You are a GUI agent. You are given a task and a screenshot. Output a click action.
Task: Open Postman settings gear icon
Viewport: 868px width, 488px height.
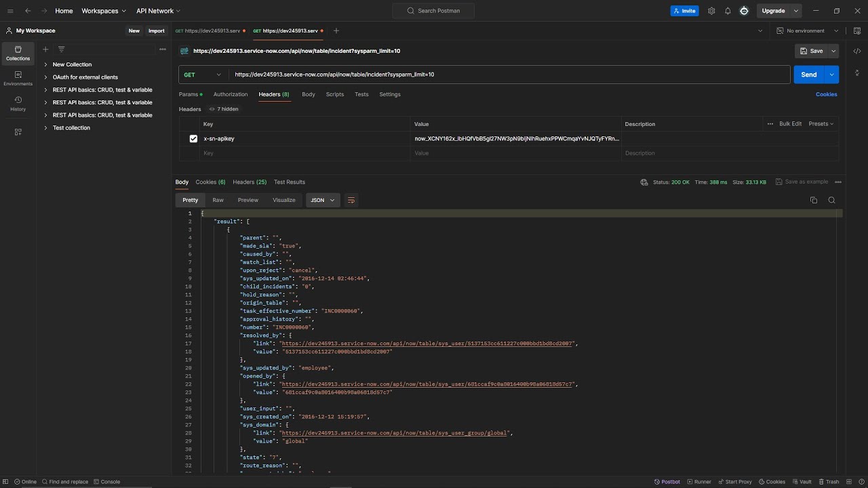coord(711,11)
